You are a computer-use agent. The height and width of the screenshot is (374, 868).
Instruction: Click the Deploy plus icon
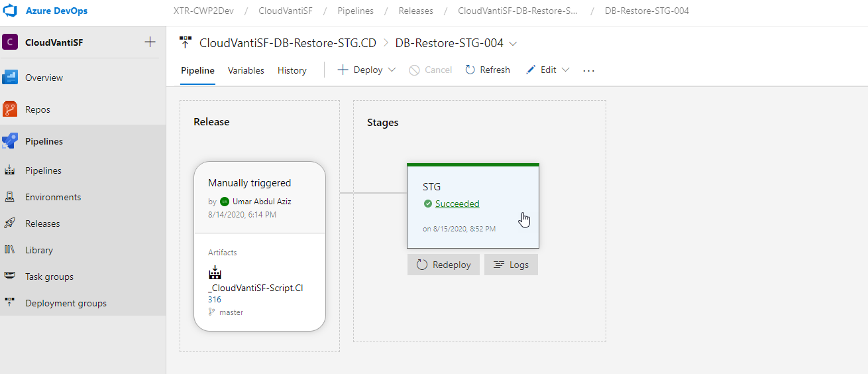[x=343, y=70]
